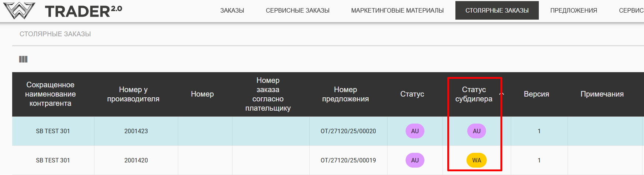Sort by Версия column header

tap(536, 94)
